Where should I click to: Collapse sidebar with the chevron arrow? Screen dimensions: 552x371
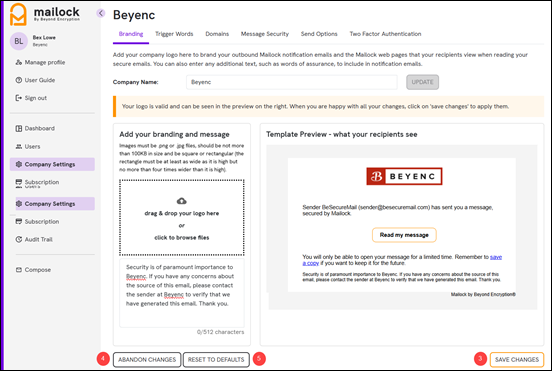point(101,13)
